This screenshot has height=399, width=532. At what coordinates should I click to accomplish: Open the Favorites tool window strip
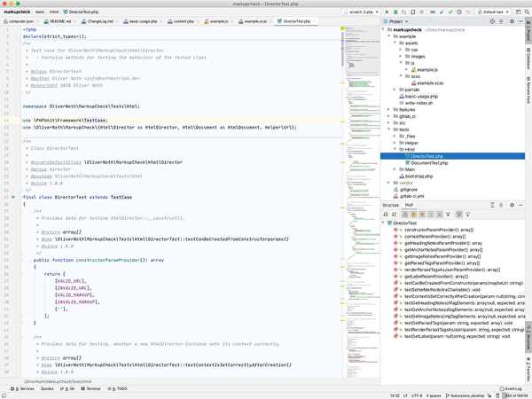point(528,370)
